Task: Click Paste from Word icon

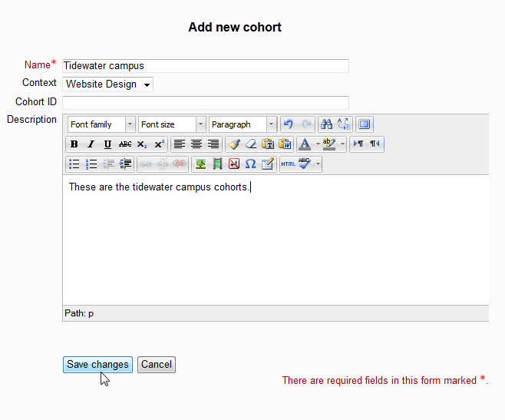Action: (x=285, y=144)
